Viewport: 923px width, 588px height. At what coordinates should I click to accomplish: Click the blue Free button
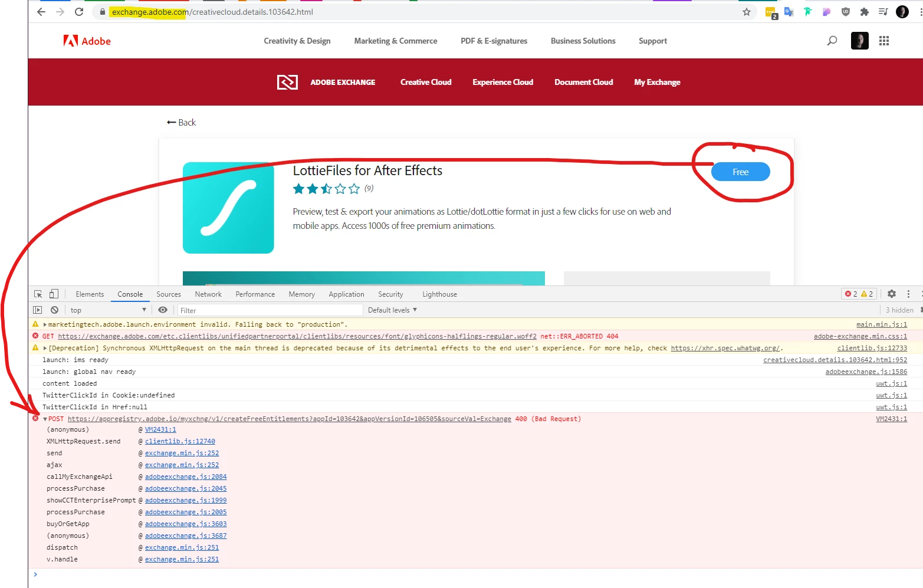click(741, 172)
